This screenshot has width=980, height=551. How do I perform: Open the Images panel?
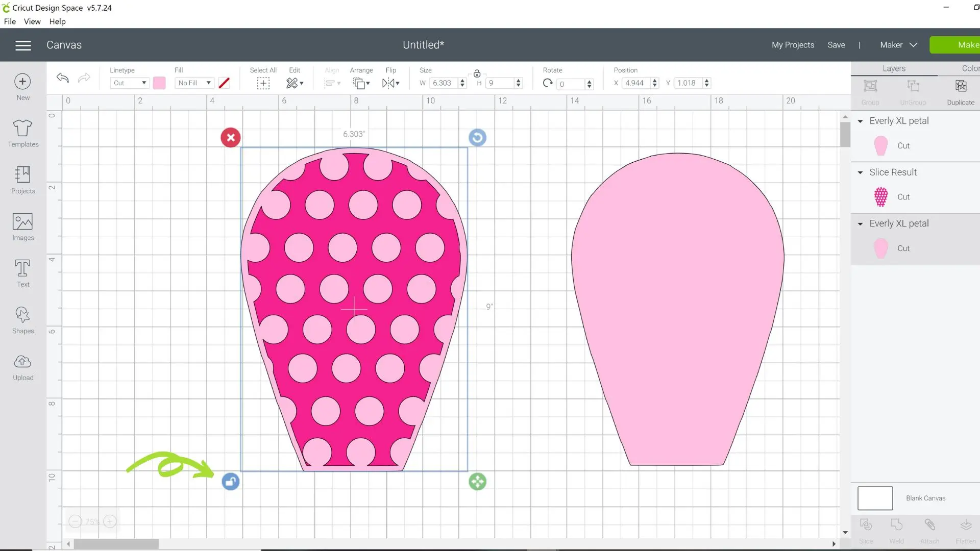point(22,227)
